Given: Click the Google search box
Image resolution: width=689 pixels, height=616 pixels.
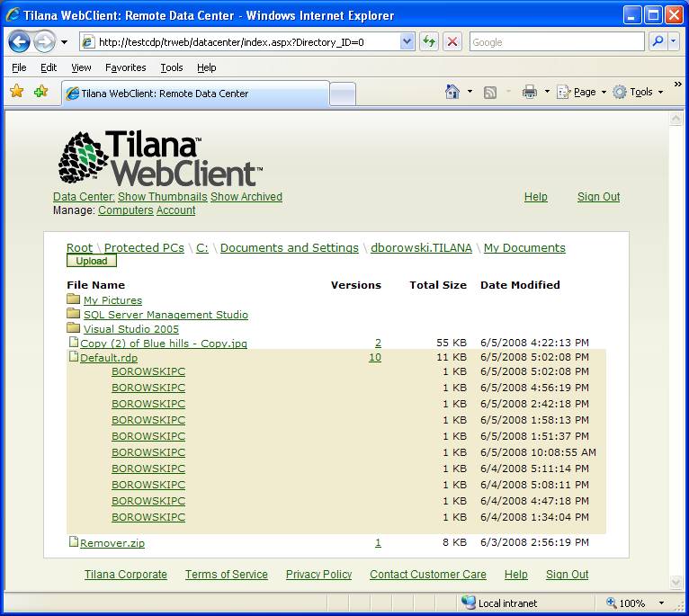Looking at the screenshot, I should point(557,42).
